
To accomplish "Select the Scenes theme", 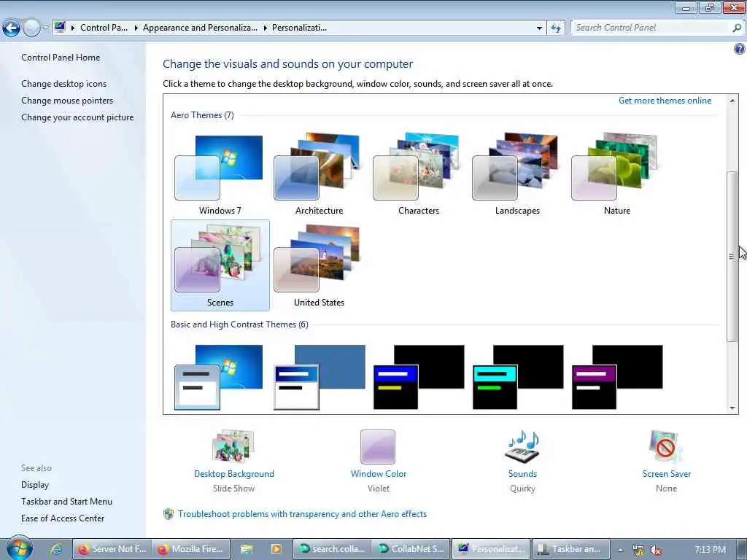I will point(220,265).
